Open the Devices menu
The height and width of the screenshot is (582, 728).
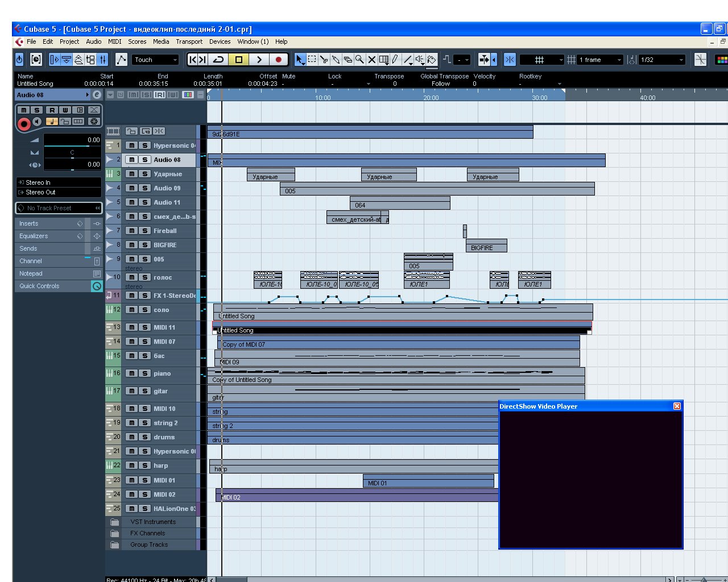click(x=220, y=41)
